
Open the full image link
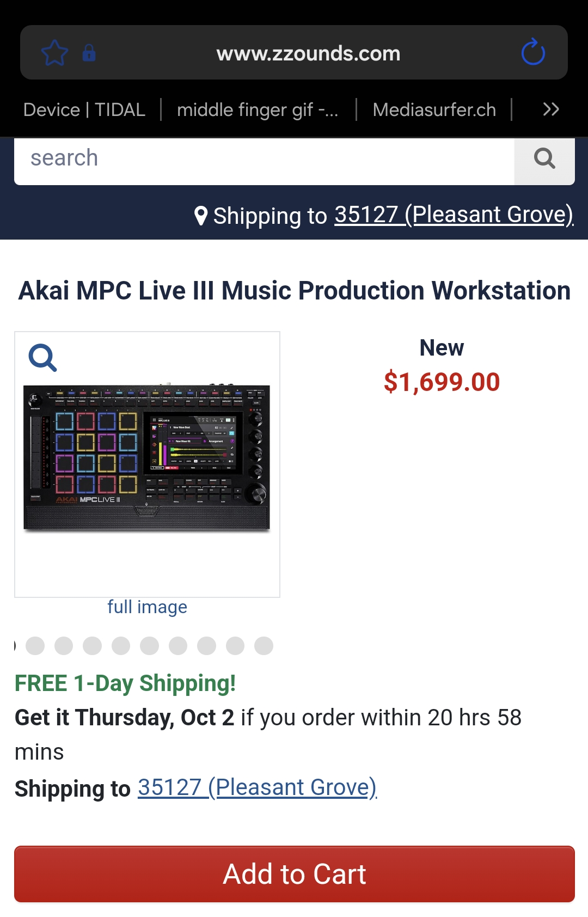(x=147, y=607)
